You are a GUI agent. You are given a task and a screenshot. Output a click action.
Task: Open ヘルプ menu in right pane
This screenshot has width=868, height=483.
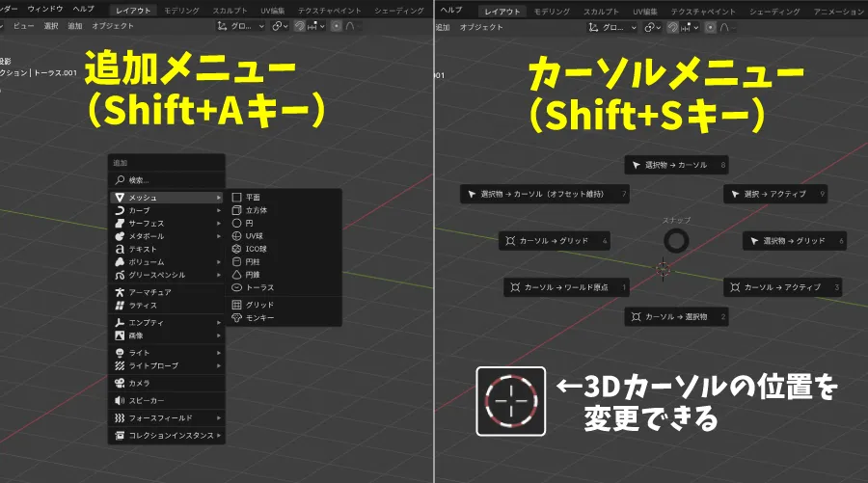click(x=451, y=10)
